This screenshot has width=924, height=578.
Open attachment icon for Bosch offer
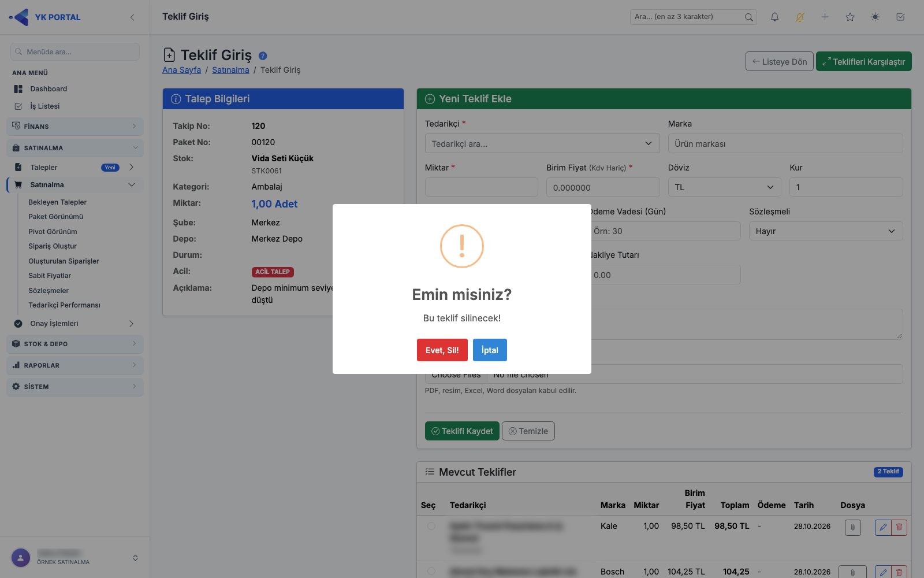(852, 572)
